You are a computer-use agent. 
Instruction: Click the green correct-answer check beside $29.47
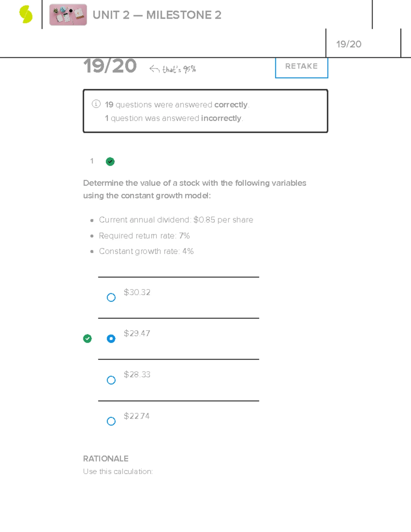point(87,338)
